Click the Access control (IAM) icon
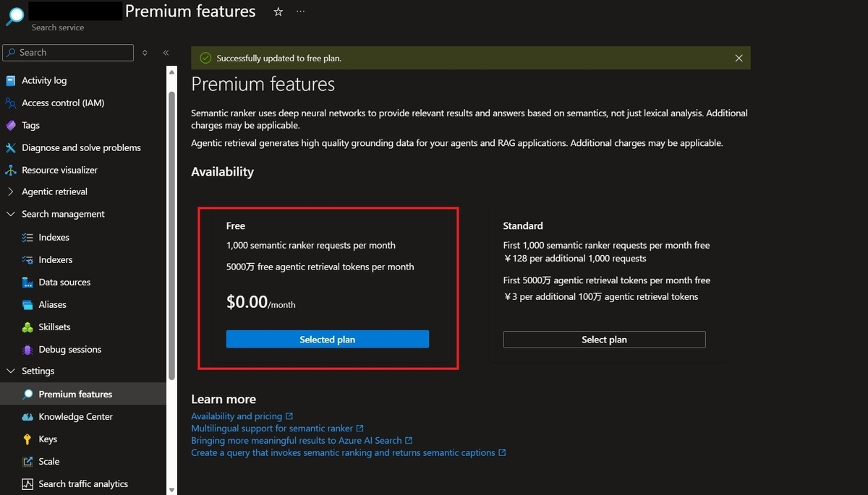Screen dimensions: 868x495 pos(10,103)
